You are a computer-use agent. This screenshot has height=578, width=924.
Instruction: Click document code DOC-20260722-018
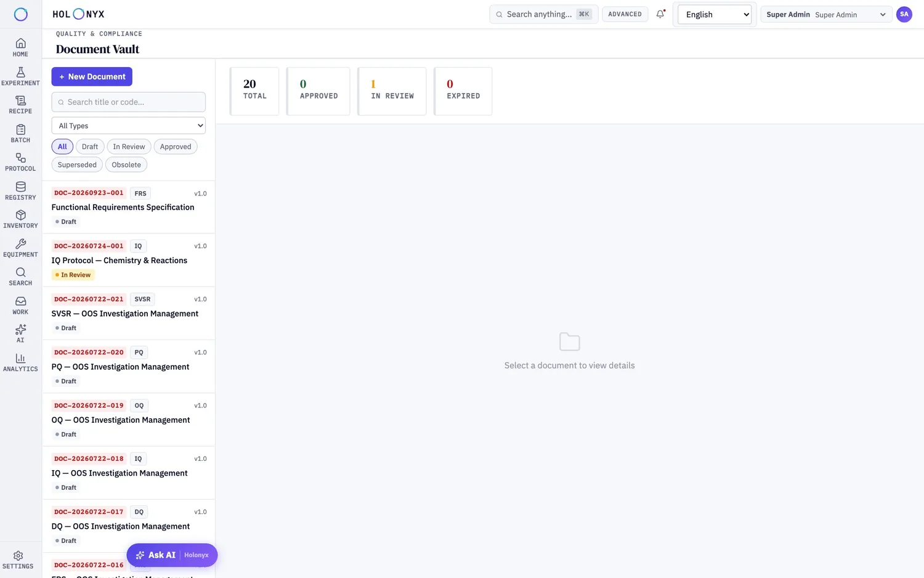click(x=89, y=458)
